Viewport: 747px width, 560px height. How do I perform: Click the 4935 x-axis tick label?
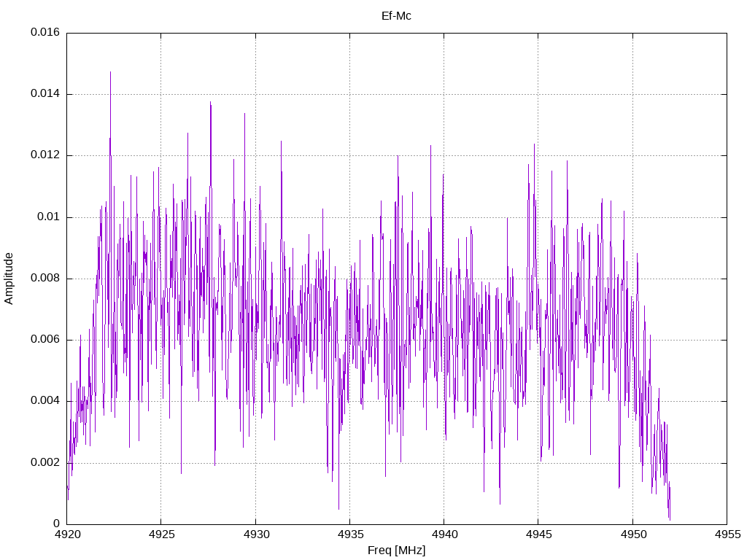pos(351,534)
